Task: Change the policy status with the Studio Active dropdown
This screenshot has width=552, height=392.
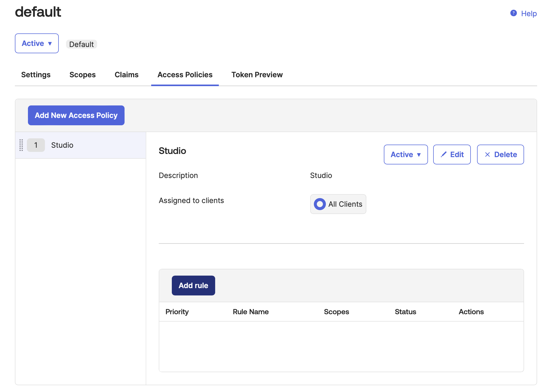Action: [x=406, y=154]
